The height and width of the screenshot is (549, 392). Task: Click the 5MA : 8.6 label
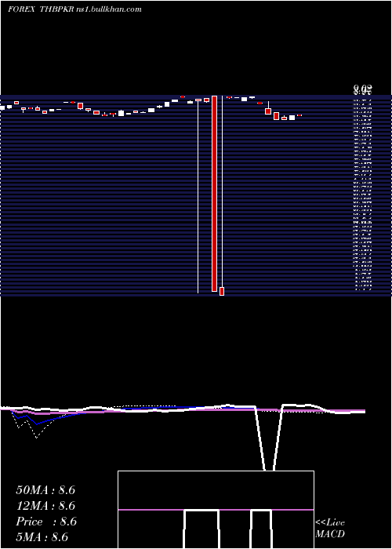pos(42,537)
